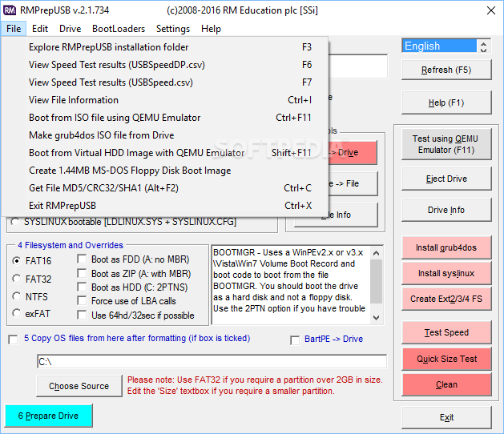Click the Install grub4dos button

(446, 247)
